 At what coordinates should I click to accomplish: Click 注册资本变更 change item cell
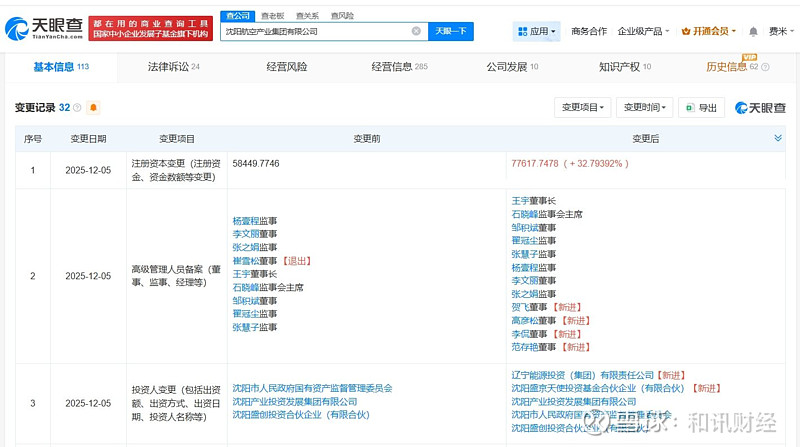point(177,170)
